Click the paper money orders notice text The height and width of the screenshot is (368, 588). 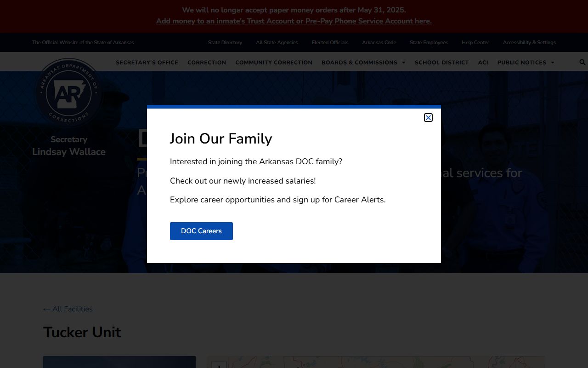point(294,10)
